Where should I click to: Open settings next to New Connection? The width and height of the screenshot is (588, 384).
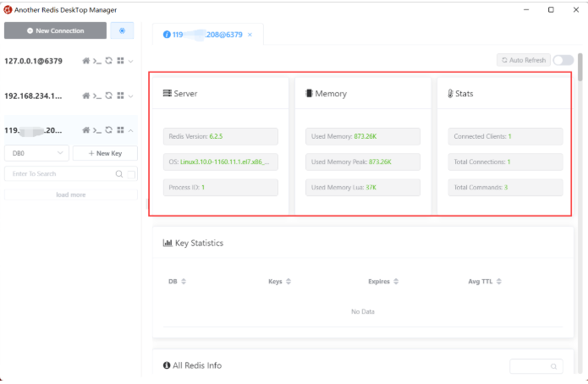point(122,30)
